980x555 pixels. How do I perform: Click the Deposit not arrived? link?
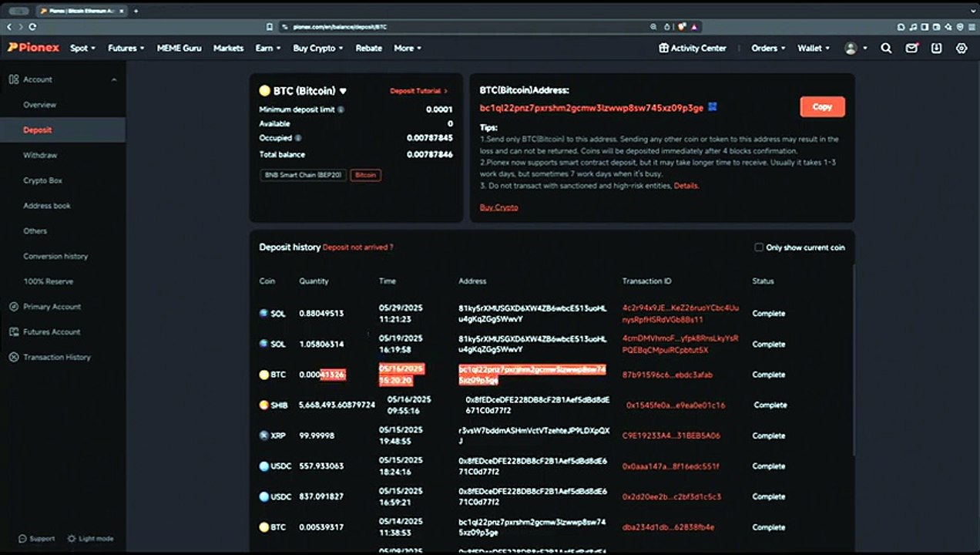pyautogui.click(x=358, y=247)
